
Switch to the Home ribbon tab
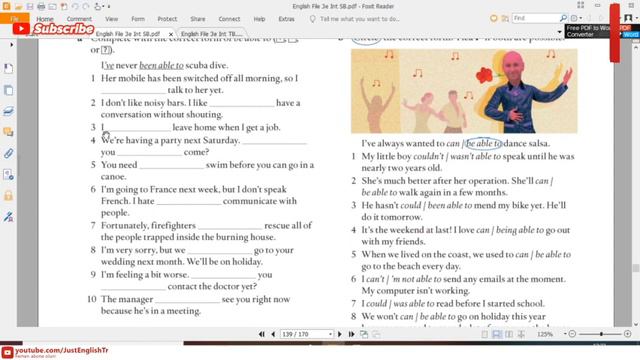pyautogui.click(x=44, y=19)
